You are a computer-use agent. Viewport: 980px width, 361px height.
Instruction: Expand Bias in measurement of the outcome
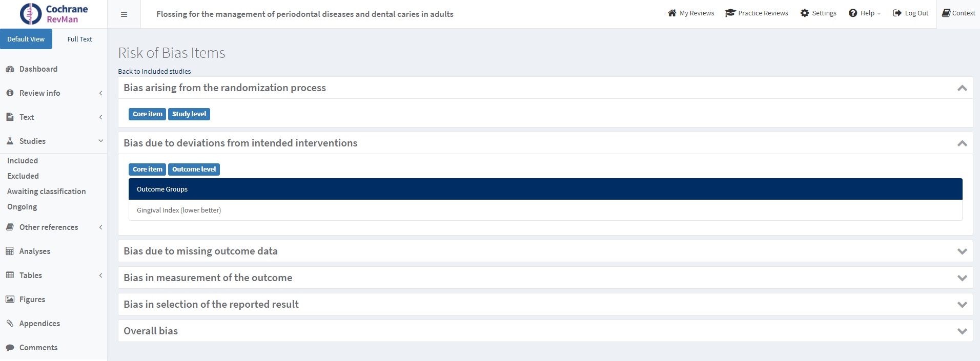pos(962,278)
